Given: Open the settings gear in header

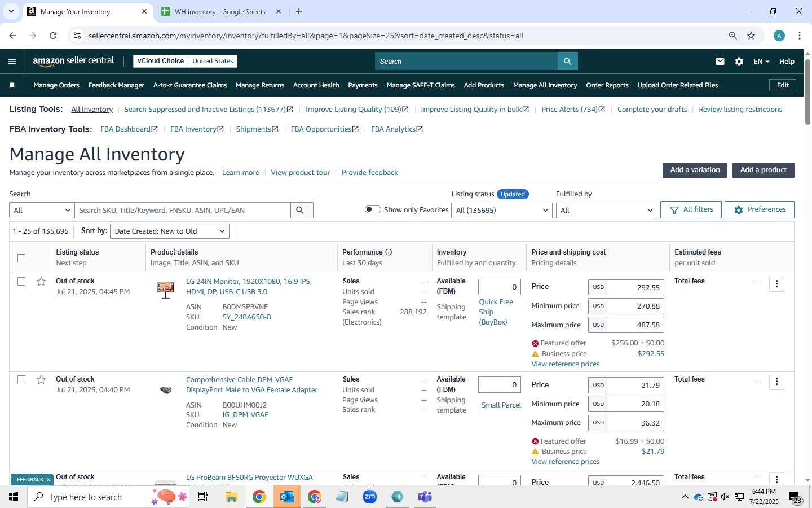Looking at the screenshot, I should [x=739, y=62].
